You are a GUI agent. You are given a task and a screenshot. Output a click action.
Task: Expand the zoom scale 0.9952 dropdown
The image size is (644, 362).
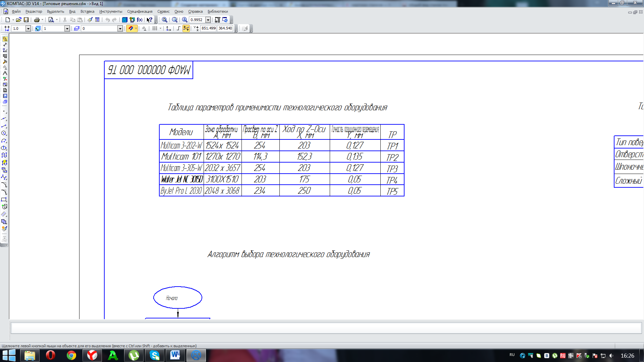point(208,20)
